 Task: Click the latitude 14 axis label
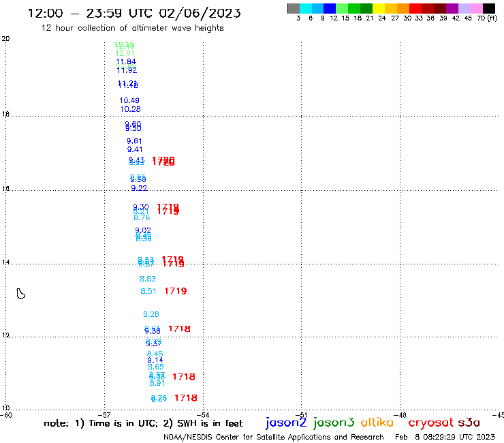(5, 262)
